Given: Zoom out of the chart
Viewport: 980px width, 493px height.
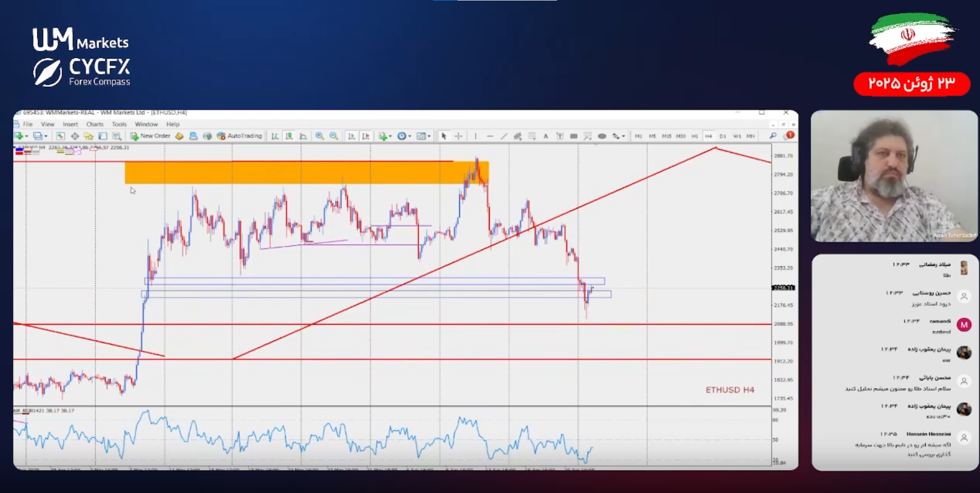Looking at the screenshot, I should pyautogui.click(x=334, y=136).
